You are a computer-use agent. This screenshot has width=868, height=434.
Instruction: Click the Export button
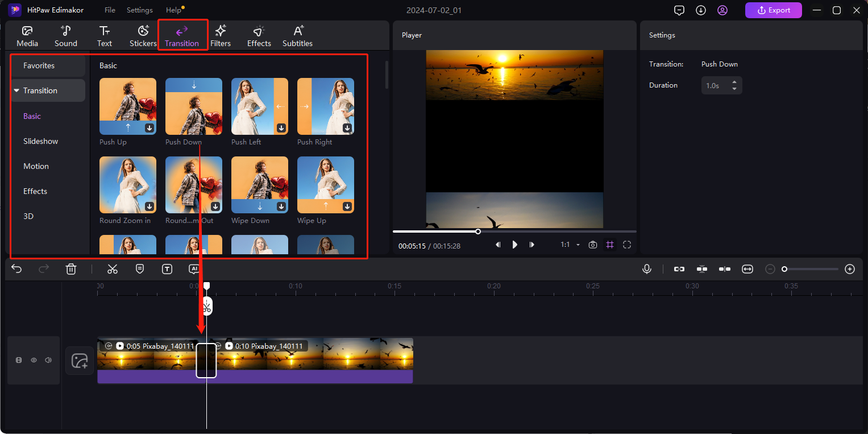pos(773,10)
